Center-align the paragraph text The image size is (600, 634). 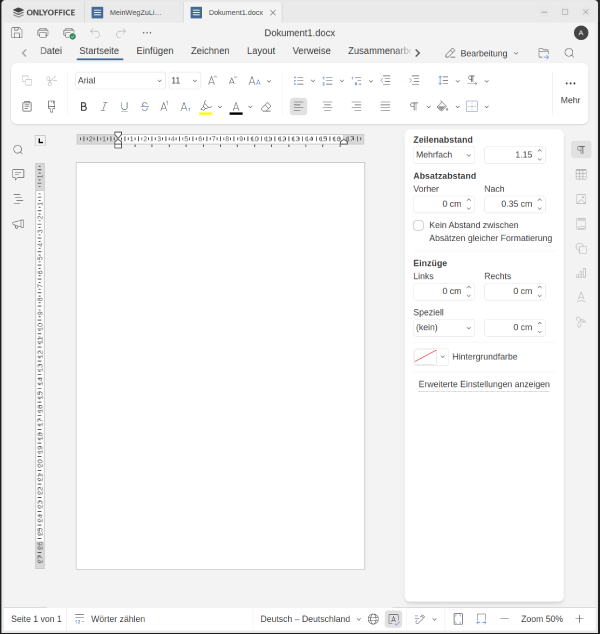coord(327,106)
